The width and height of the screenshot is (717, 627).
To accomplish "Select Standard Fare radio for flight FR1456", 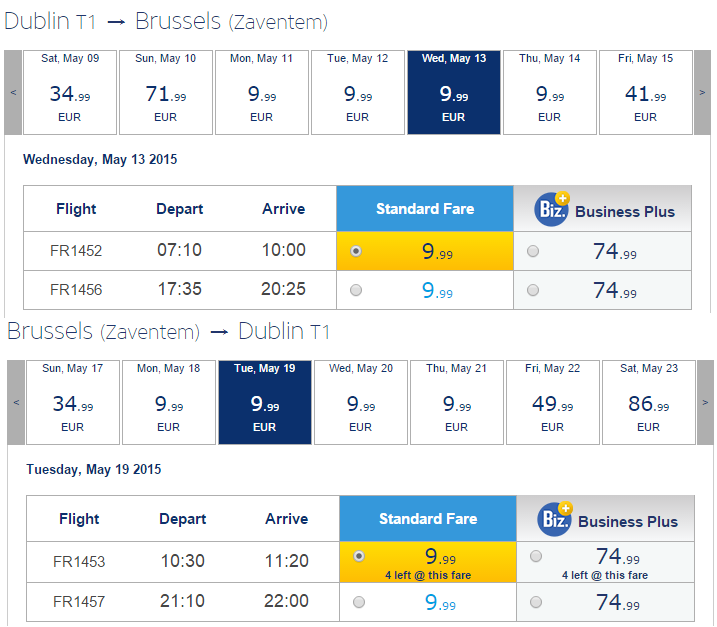I will tap(356, 290).
